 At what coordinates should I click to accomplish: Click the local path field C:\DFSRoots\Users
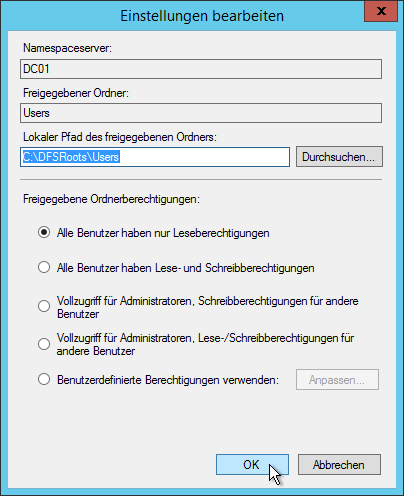pos(155,157)
